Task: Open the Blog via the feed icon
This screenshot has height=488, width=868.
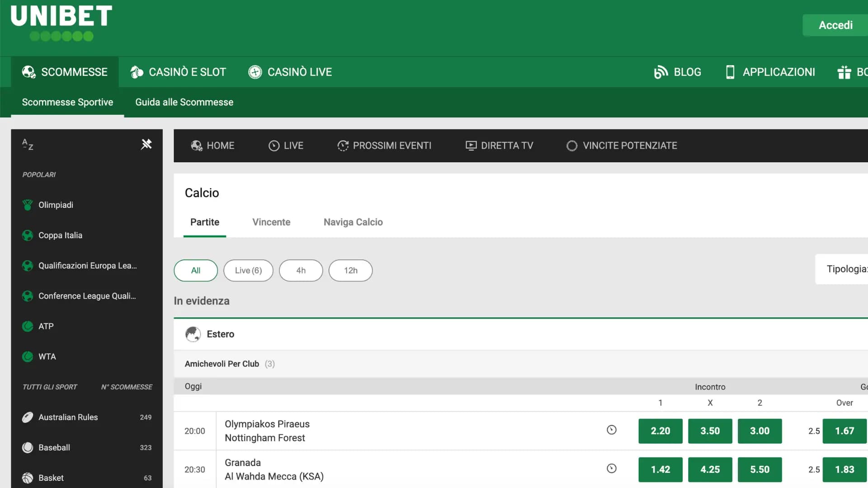Action: coord(661,71)
